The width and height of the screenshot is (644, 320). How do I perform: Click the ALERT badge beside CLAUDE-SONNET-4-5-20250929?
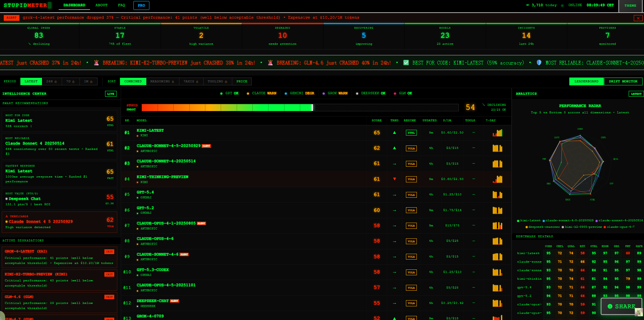[x=206, y=146]
